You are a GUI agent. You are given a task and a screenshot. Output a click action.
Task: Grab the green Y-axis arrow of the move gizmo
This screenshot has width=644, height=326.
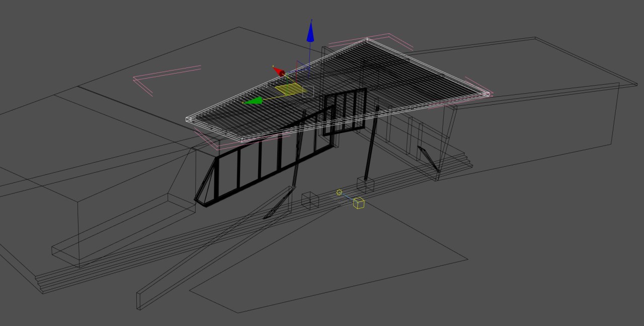click(x=254, y=101)
